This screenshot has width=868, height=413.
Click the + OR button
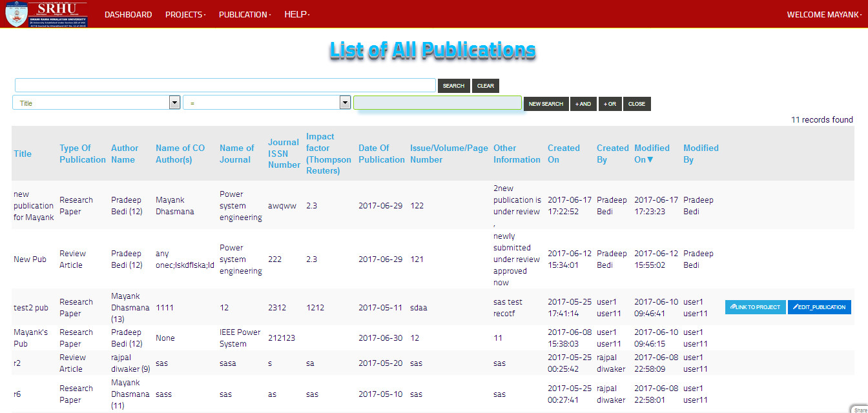pos(610,104)
